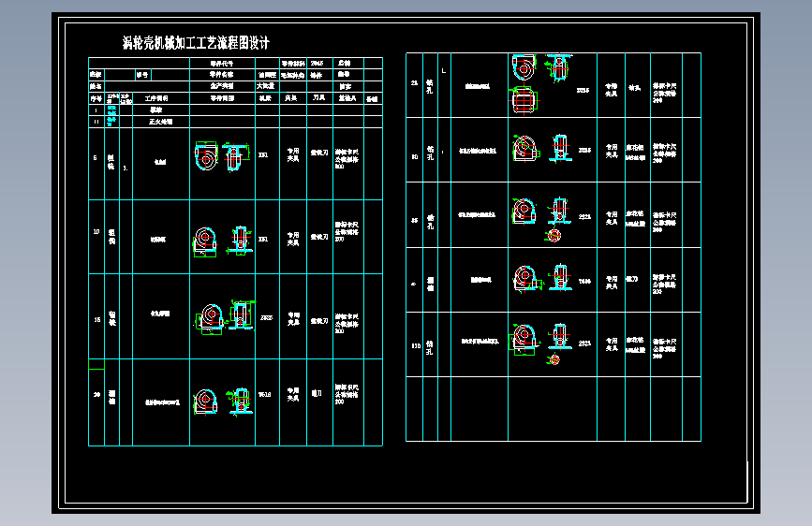The image size is (812, 526).
Task: Select the 钻孔 cell in right table's first row
Action: pos(430,86)
